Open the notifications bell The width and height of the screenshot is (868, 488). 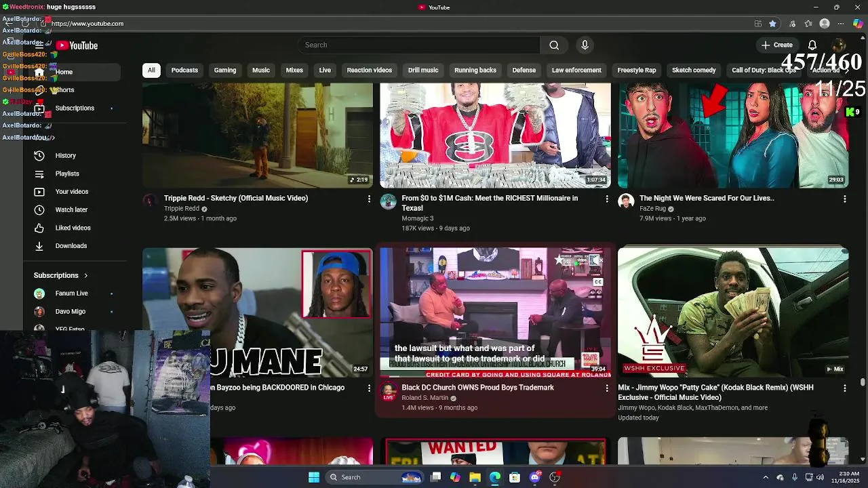[812, 45]
